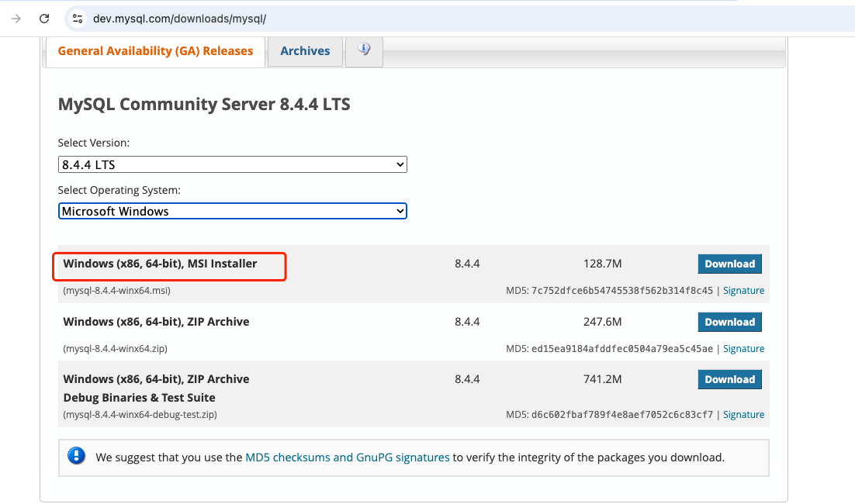Click the 128.7M size value

click(603, 264)
